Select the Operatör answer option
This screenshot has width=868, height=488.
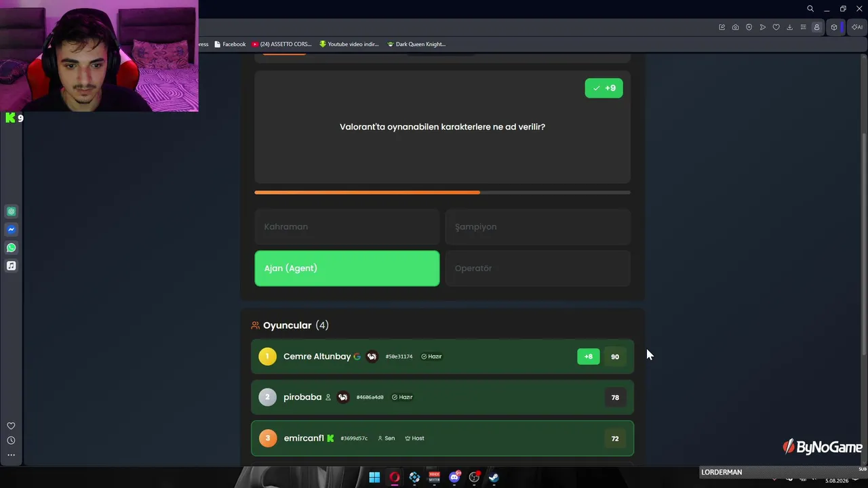pos(538,268)
